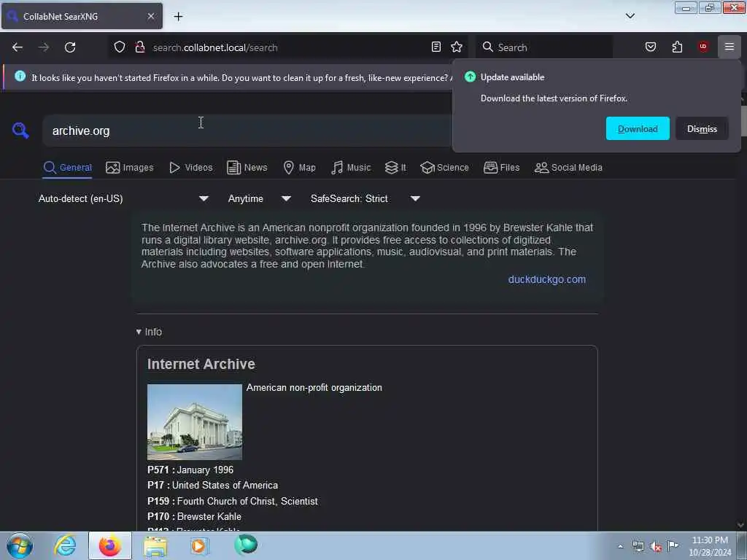Show hidden system tray icons
Viewport: 747px width, 560px height.
pos(620,547)
